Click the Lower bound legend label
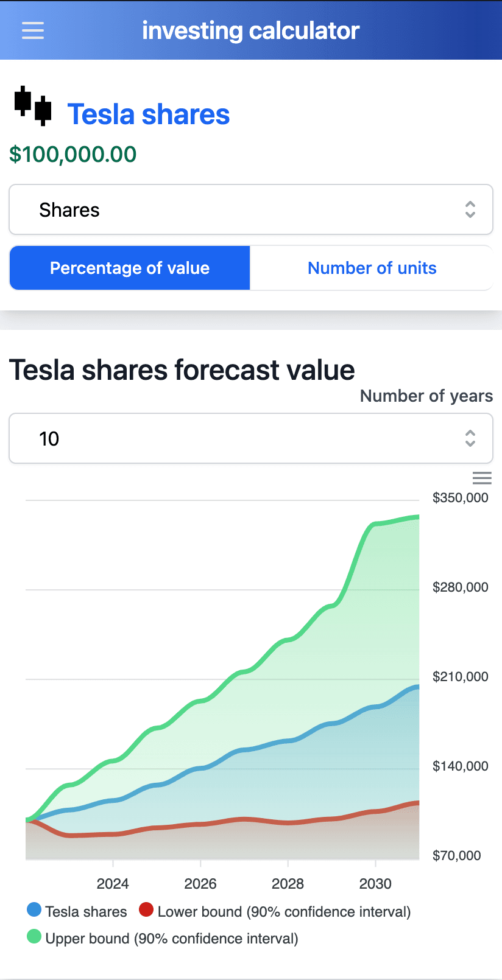This screenshot has width=502, height=980. tap(284, 912)
